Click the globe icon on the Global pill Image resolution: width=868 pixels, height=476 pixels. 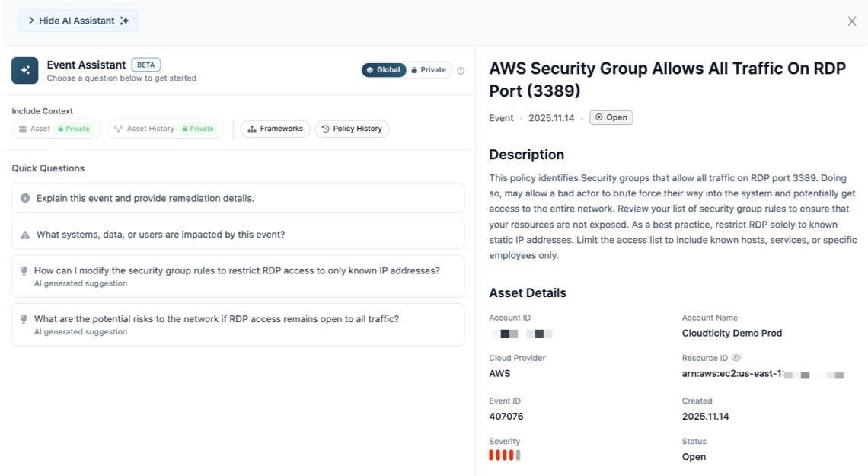point(371,69)
